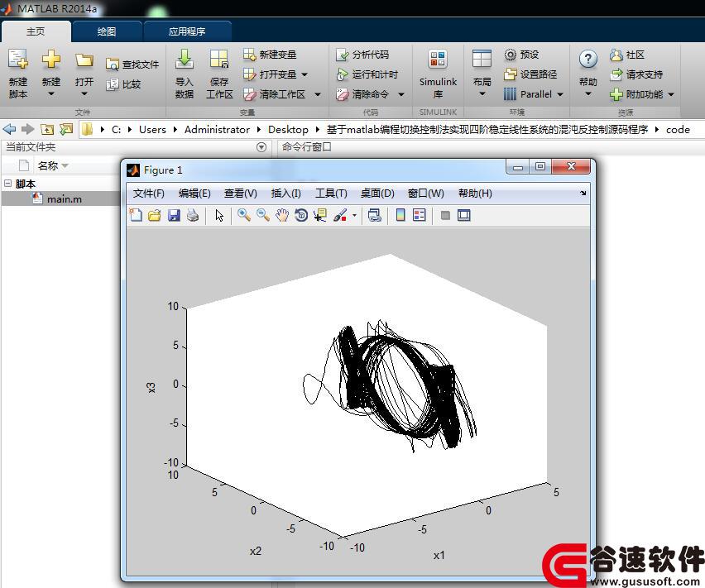Toggle the Zoom In tool
The height and width of the screenshot is (588, 705).
tap(244, 215)
